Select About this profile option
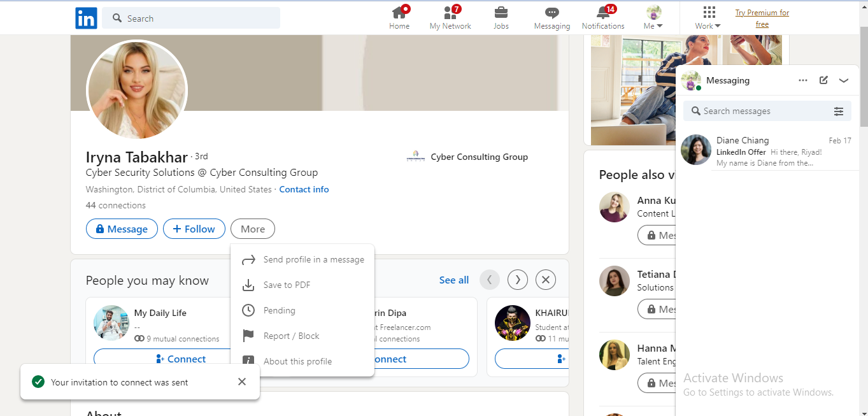868x416 pixels. pyautogui.click(x=302, y=361)
